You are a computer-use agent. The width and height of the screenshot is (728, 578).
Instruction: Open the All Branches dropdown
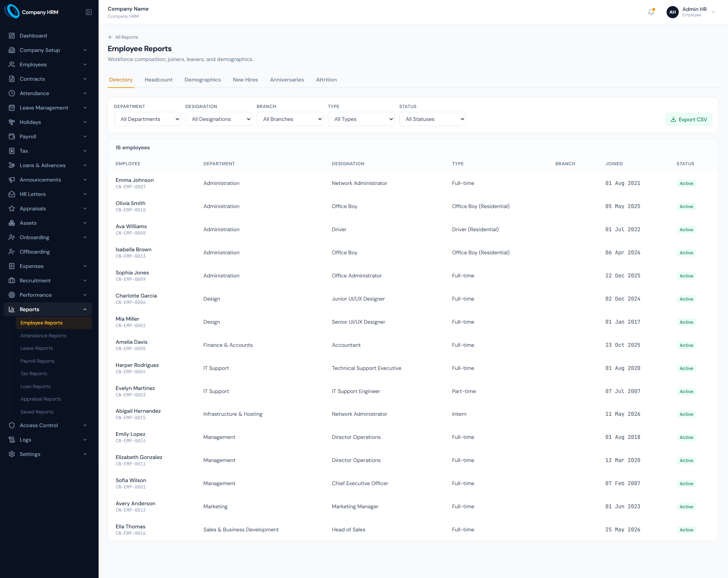tap(290, 119)
